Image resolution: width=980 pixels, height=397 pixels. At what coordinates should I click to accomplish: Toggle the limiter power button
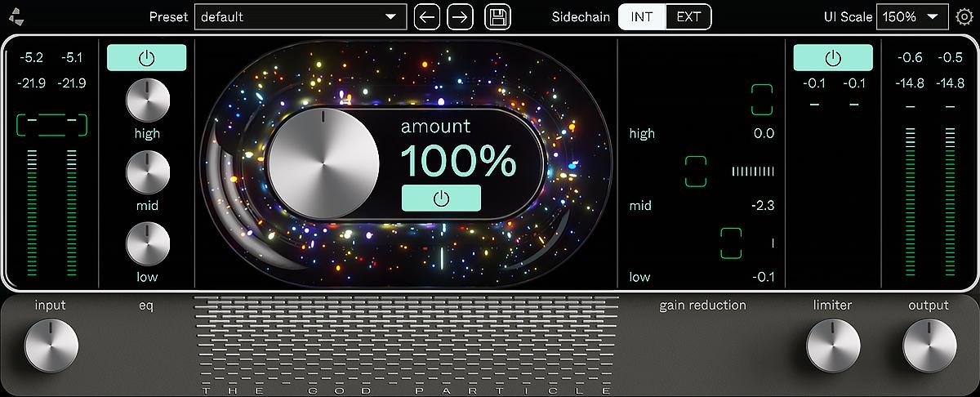pos(833,58)
